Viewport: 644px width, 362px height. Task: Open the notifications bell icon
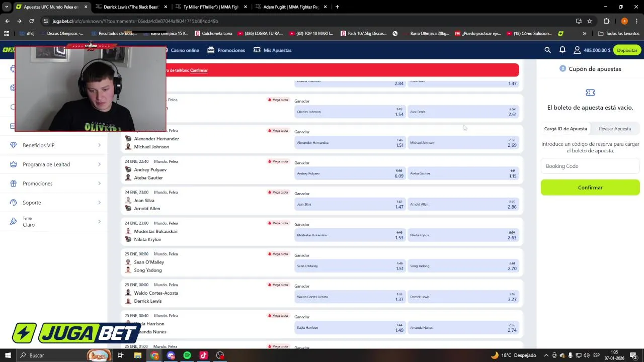click(x=562, y=50)
